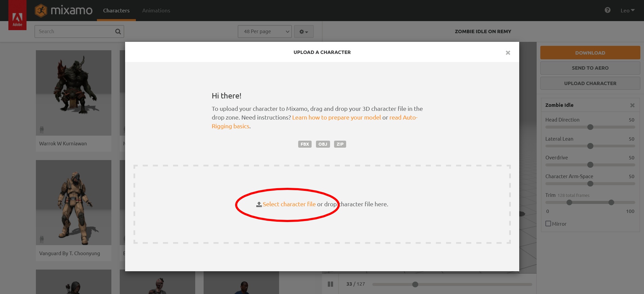Click the Zombie Idle on Remy title
The width and height of the screenshot is (644, 294).
(x=483, y=31)
